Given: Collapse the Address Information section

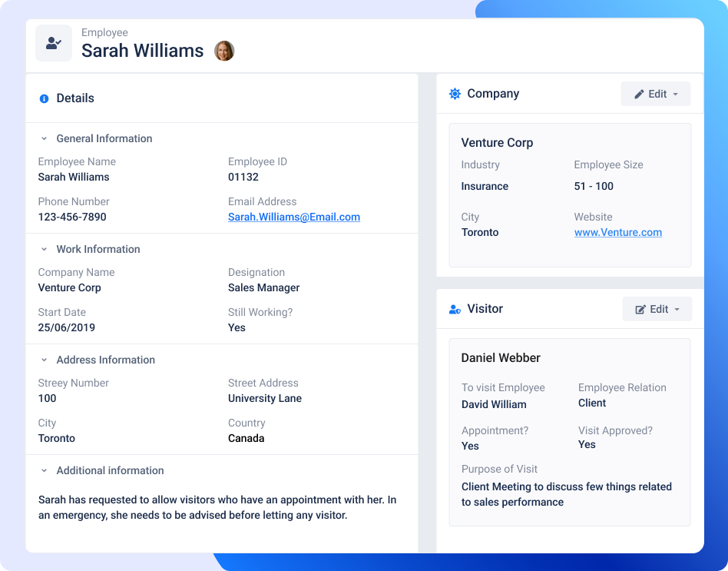Looking at the screenshot, I should click(44, 360).
